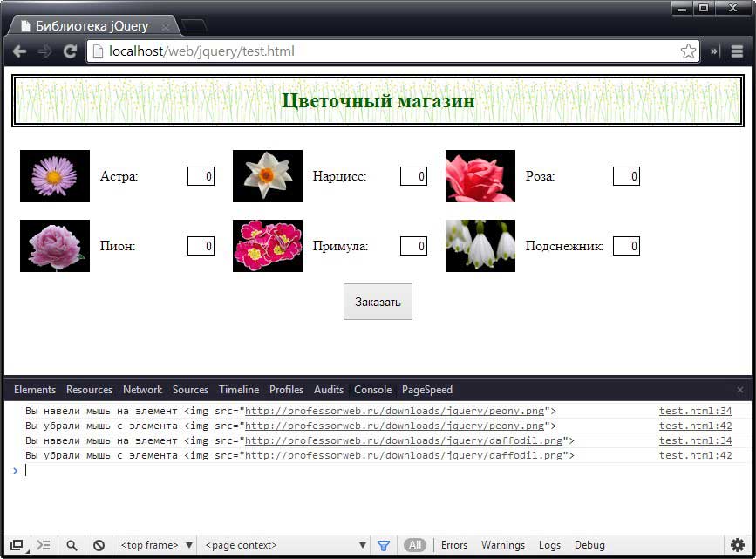Open the Sources devtools tab

(190, 390)
